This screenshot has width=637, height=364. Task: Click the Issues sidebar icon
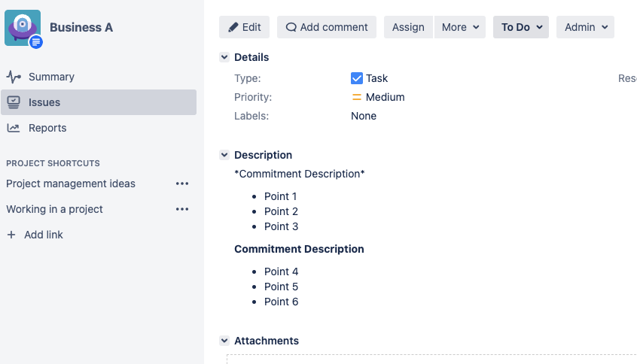coord(14,102)
